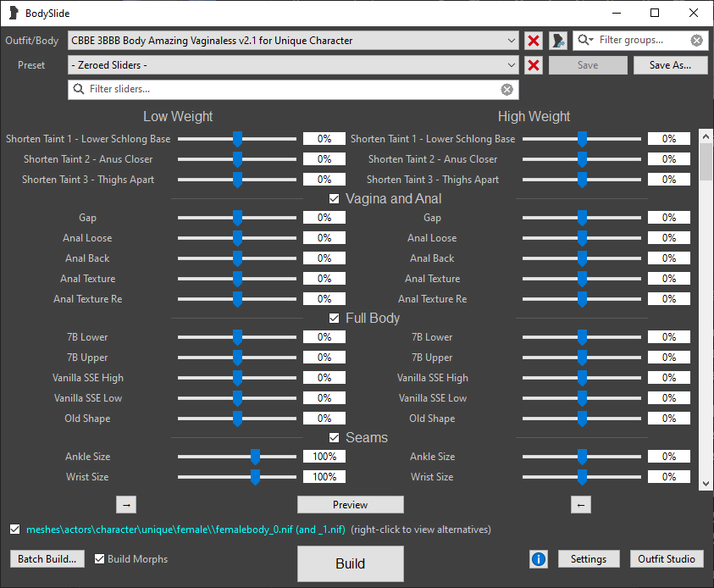714x588 pixels.
Task: Toggle the Full Body category checkbox
Action: [334, 318]
